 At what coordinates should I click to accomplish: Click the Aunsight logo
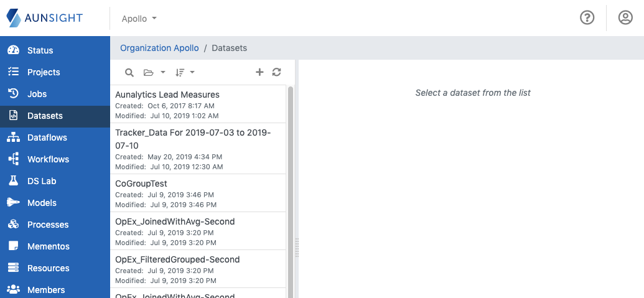[x=45, y=18]
